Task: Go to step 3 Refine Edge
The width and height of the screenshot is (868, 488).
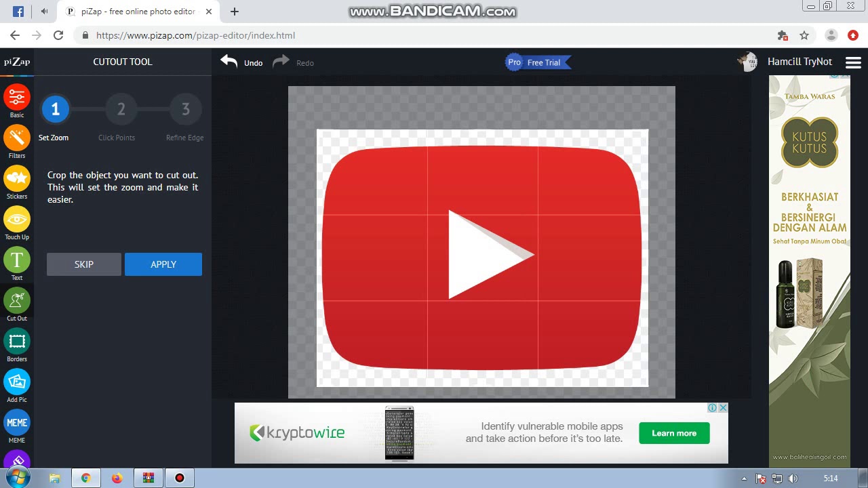Action: [186, 109]
